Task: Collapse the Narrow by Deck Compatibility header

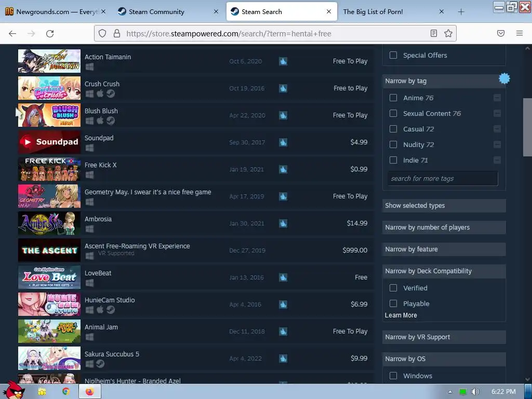Action: 444,271
